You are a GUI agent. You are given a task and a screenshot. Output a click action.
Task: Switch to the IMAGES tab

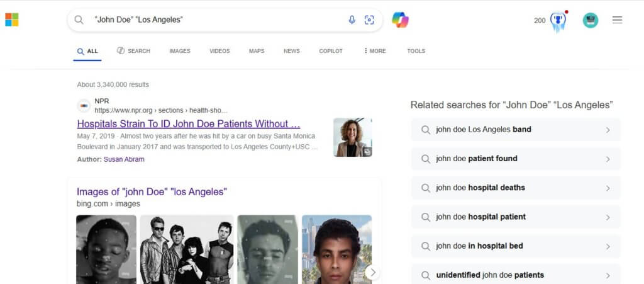(x=180, y=51)
